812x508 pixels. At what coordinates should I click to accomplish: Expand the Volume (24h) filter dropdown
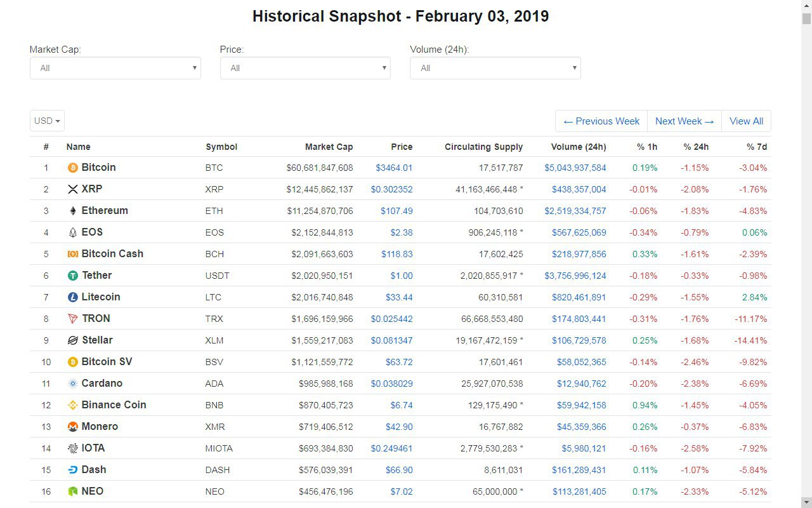[495, 68]
